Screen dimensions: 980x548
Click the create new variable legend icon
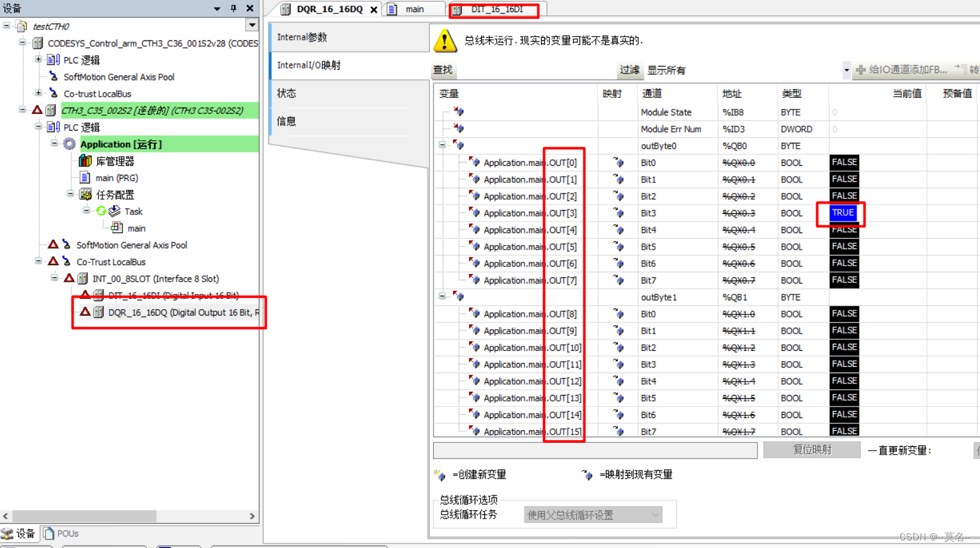coord(439,474)
